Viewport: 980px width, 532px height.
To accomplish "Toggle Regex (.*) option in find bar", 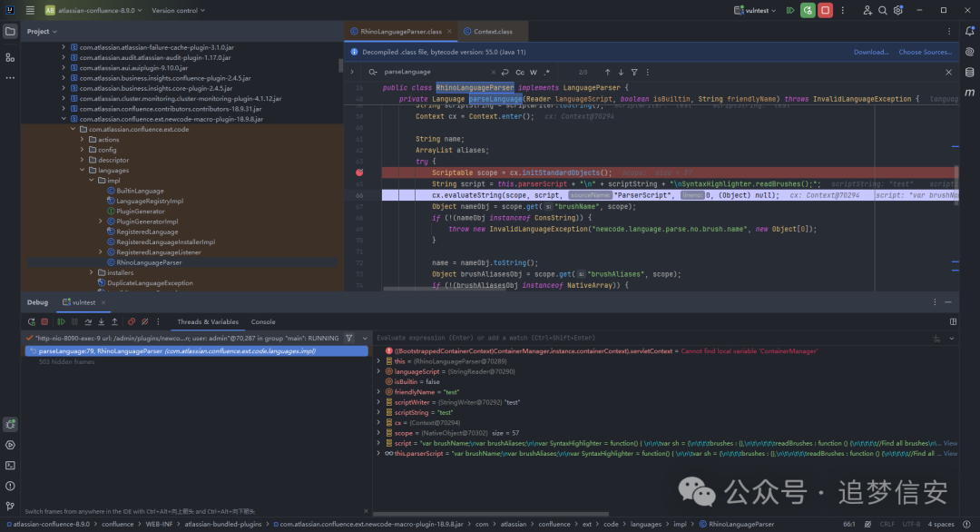I will pos(546,73).
